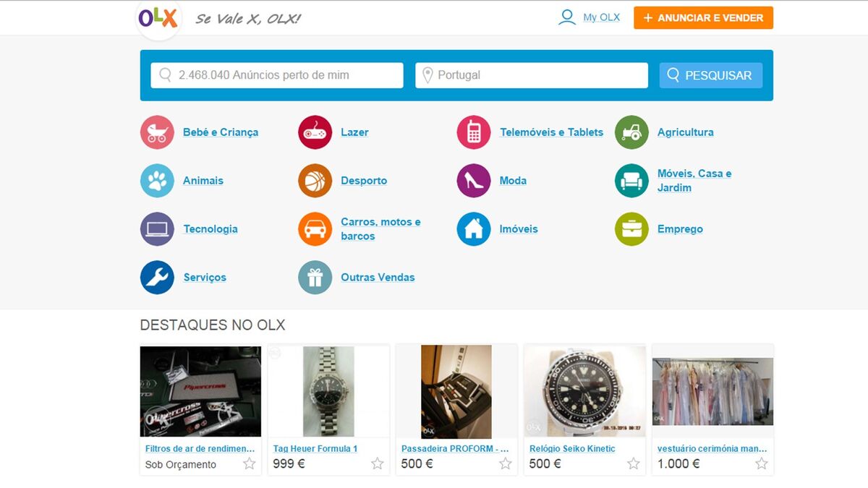Click the My OLX user icon
This screenshot has width=868, height=488.
tap(567, 17)
